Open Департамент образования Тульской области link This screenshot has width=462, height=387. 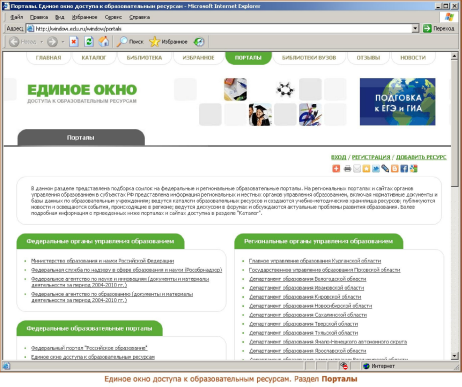click(303, 333)
